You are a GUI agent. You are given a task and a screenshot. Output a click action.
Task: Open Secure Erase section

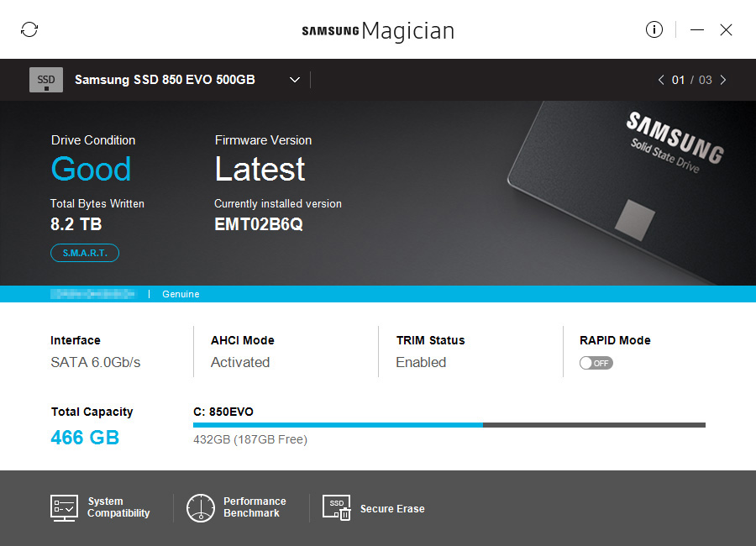pyautogui.click(x=392, y=509)
